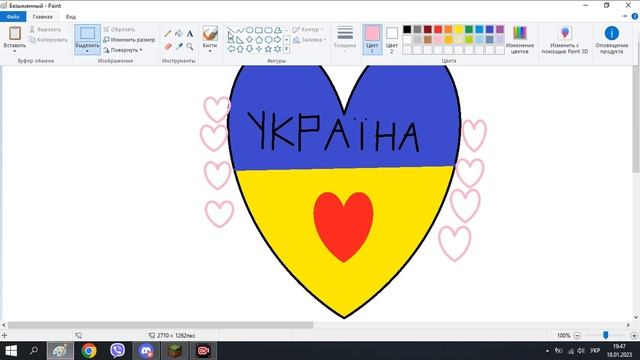
Task: Select the Fill with color bucket tool
Action: pyautogui.click(x=179, y=34)
